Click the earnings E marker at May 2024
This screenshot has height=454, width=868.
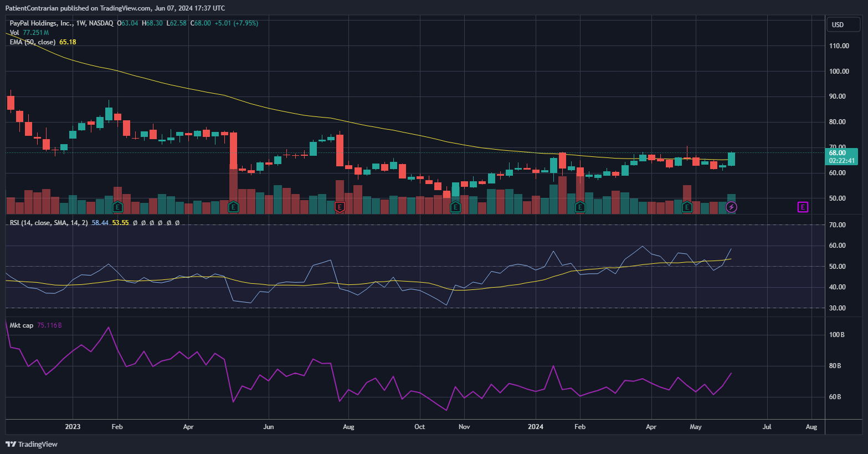pos(687,207)
